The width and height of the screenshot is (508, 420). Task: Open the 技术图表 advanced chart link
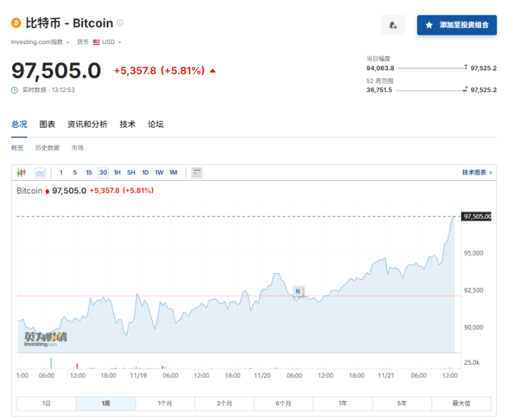point(477,173)
